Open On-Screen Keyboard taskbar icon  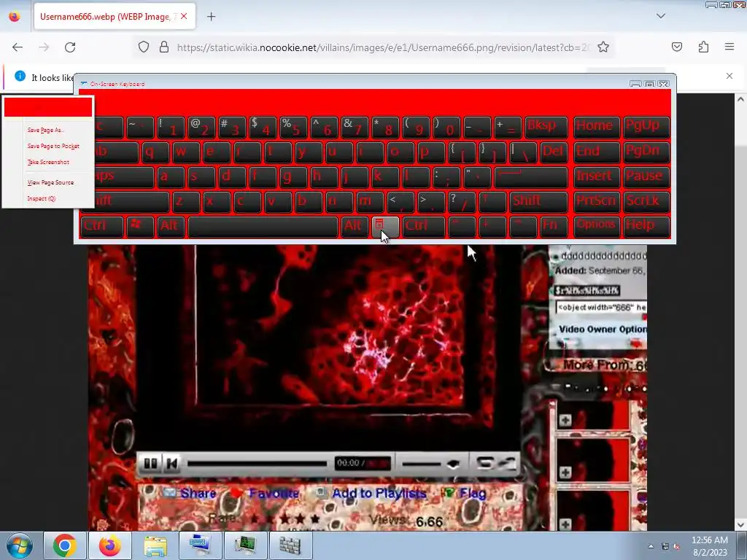pos(200,545)
